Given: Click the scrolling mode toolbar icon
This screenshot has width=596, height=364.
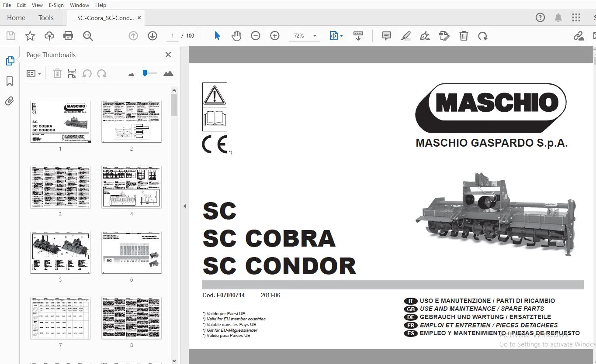Looking at the screenshot, I should pyautogui.click(x=358, y=36).
